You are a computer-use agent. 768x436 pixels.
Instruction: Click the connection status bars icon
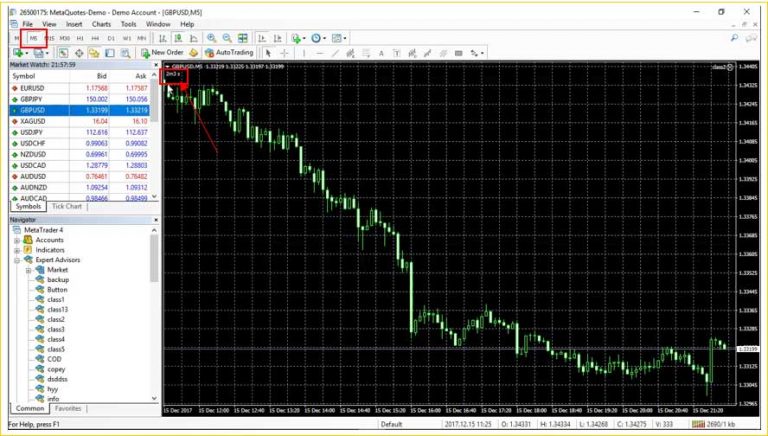(x=699, y=424)
